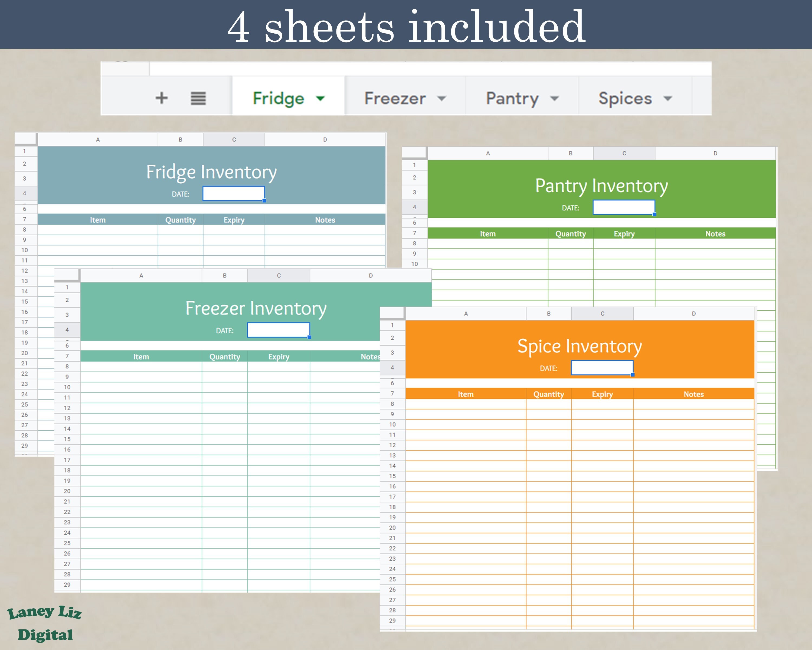Image resolution: width=812 pixels, height=650 pixels.
Task: Click the plus icon to add a new sheet
Action: (162, 97)
